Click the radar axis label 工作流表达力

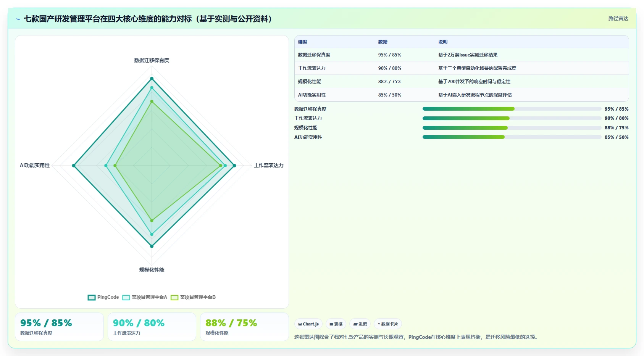pyautogui.click(x=269, y=165)
